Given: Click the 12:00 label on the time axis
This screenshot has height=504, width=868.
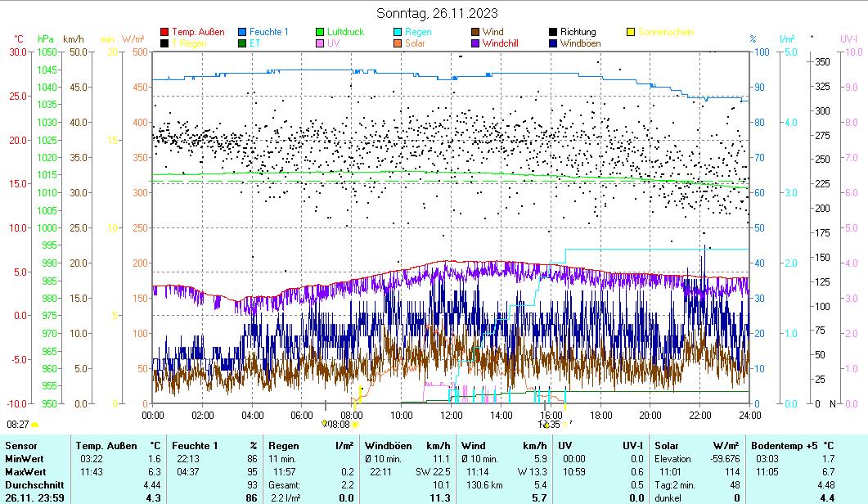Looking at the screenshot, I should coord(451,416).
